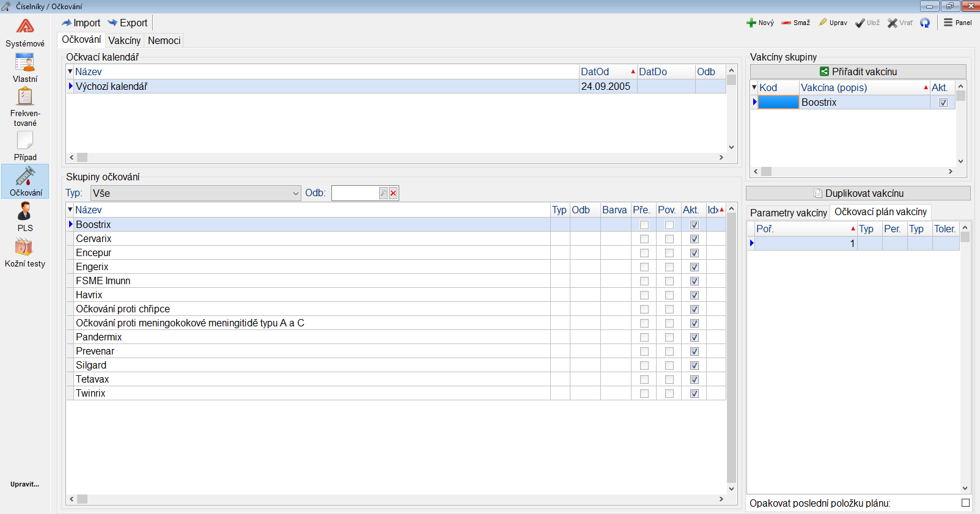Open the Typ dropdown showing Vše
The width and height of the screenshot is (980, 514).
195,193
